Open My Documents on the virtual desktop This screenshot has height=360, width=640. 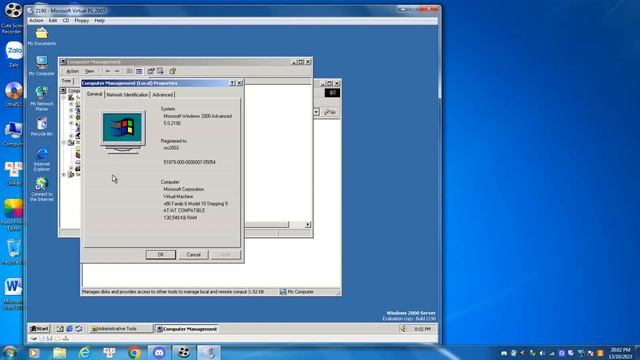42,36
